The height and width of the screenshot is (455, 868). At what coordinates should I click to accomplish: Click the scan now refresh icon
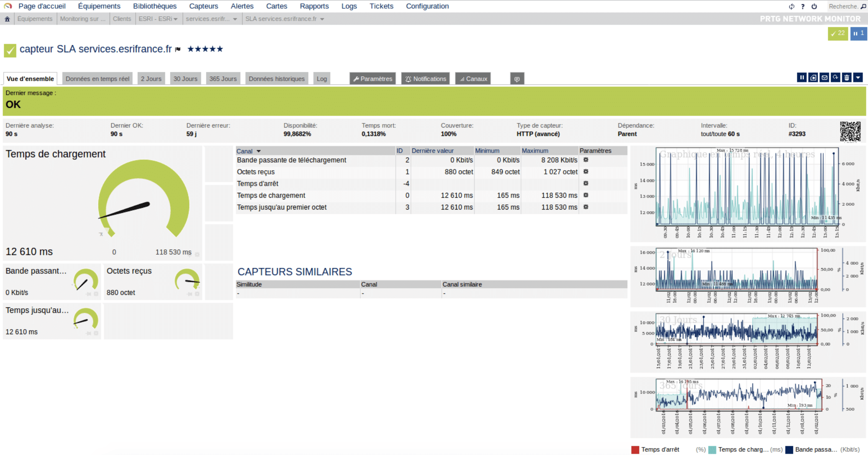coord(835,77)
